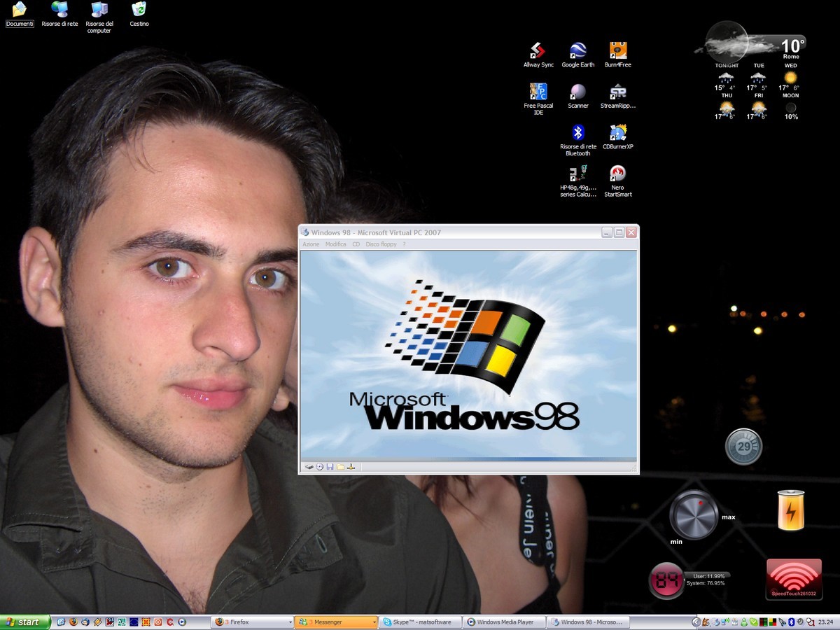Viewport: 840px width, 630px height.
Task: Open the Allway Sync desktop shortcut
Action: click(538, 55)
